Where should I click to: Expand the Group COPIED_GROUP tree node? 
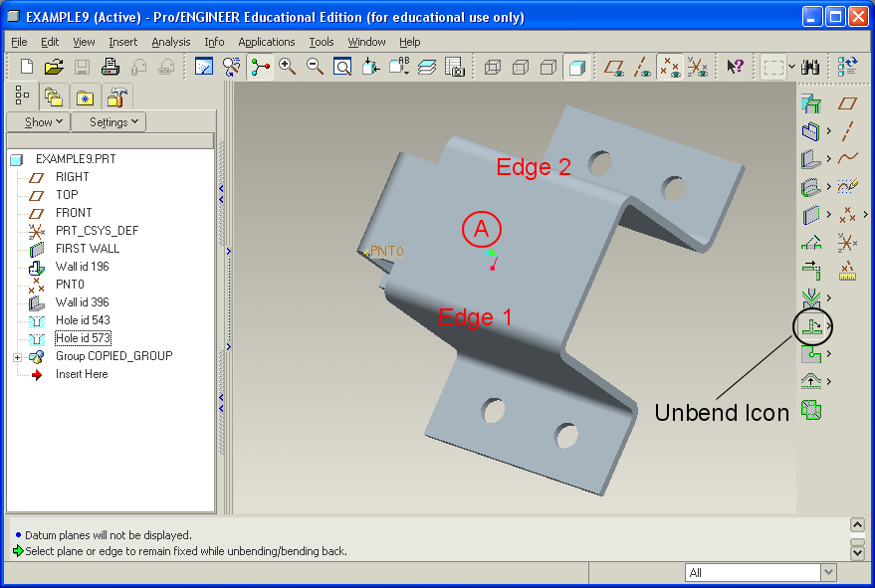[17, 356]
